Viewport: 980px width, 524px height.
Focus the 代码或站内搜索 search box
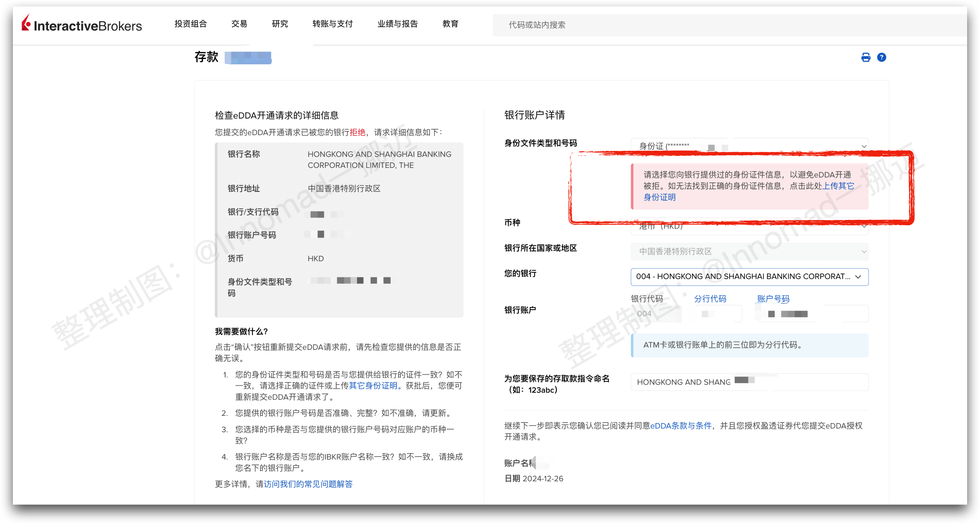point(729,25)
